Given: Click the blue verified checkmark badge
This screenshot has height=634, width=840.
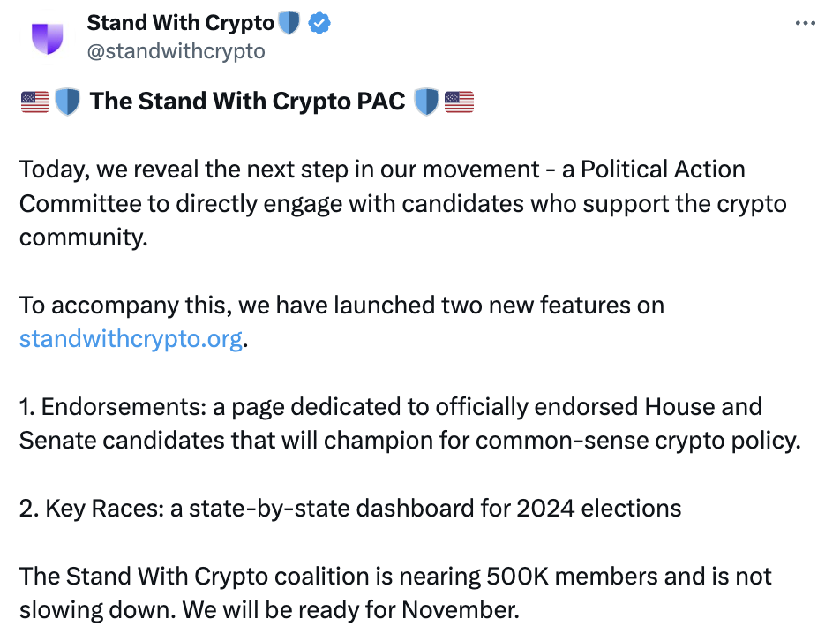Looking at the screenshot, I should click(x=319, y=24).
